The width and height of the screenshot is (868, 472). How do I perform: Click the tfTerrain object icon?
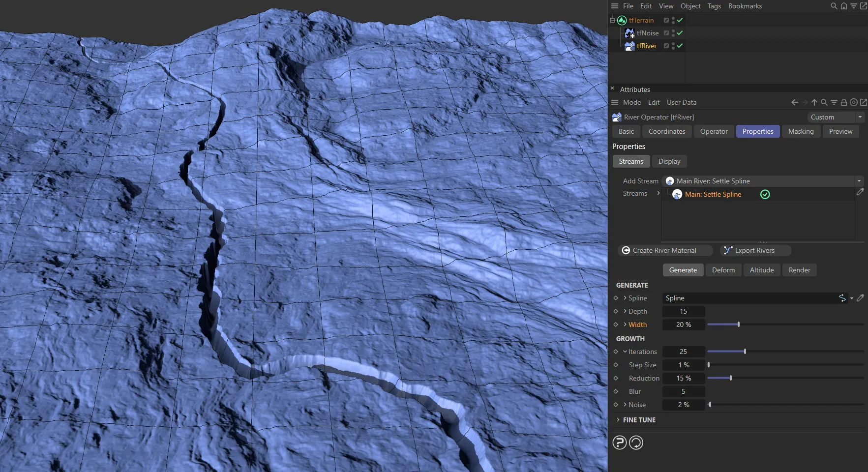(x=622, y=20)
